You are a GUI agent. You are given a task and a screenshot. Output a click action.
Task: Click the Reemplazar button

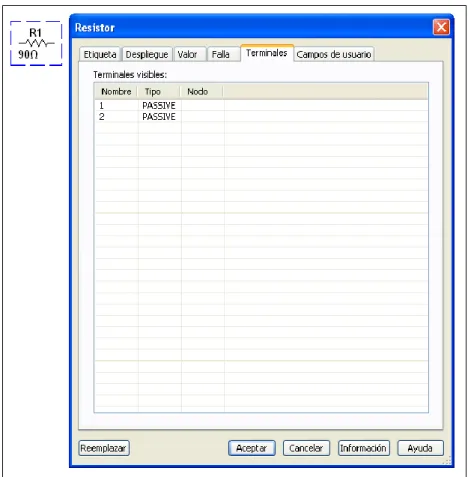point(104,448)
